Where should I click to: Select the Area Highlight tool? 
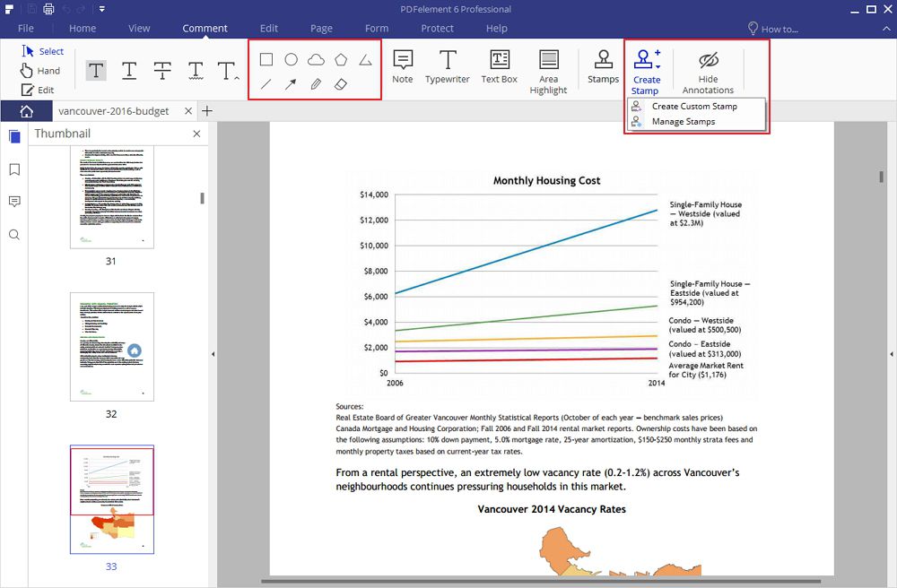point(548,72)
